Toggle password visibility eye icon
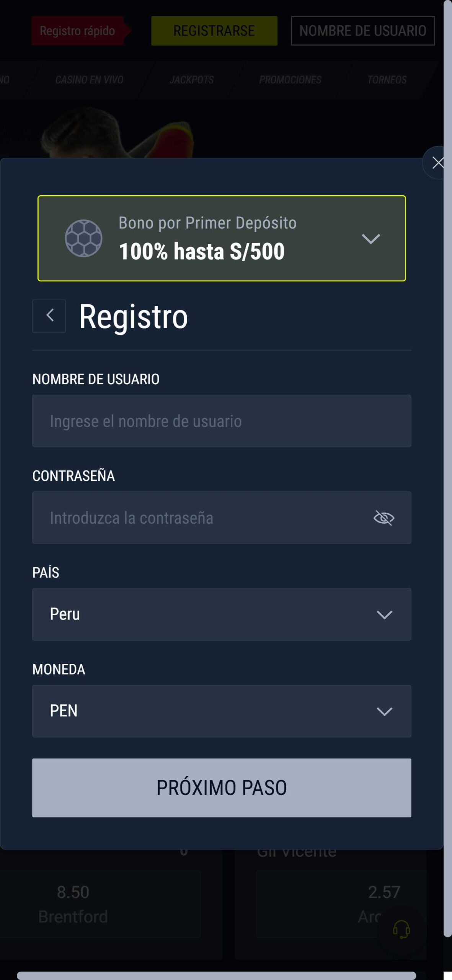 pyautogui.click(x=383, y=518)
